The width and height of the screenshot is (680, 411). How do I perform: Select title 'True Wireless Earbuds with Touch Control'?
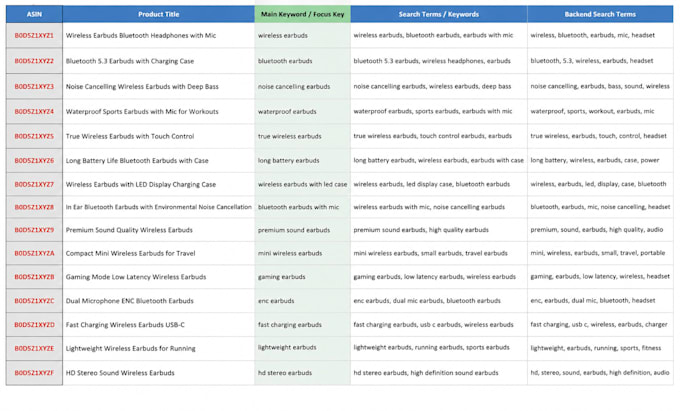point(130,136)
